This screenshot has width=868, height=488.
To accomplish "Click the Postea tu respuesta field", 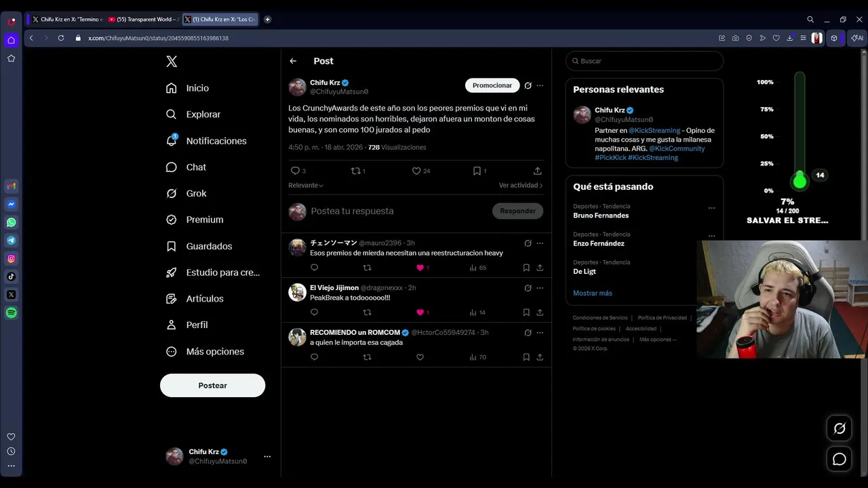I will (x=398, y=211).
